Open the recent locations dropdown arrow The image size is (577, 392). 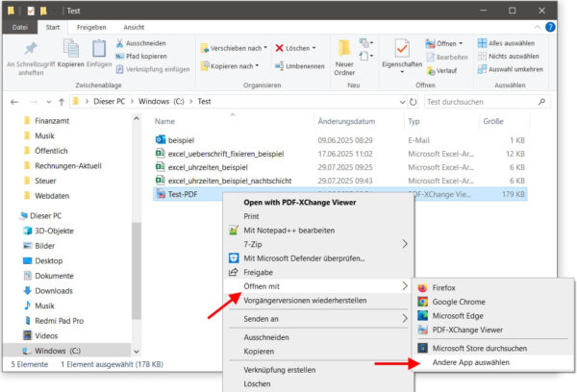[x=49, y=102]
